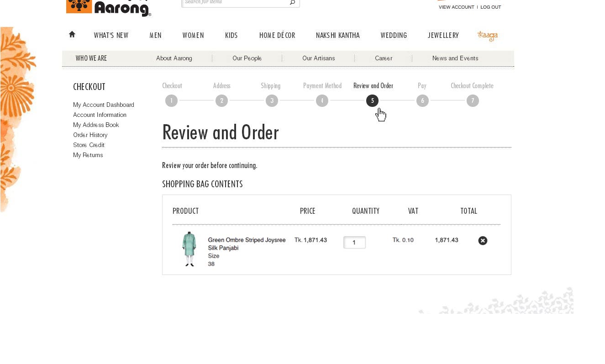Open the Nakshi Kantha menu

[x=338, y=35]
